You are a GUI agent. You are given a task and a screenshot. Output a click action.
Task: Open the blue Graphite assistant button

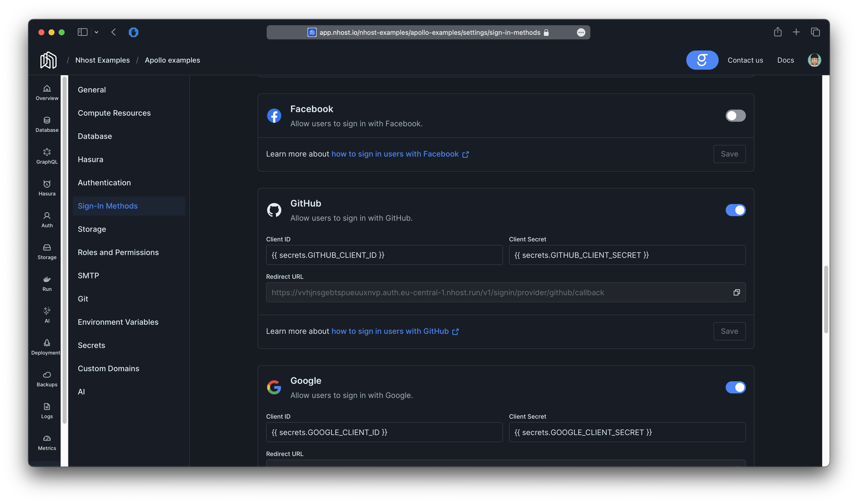[702, 60]
